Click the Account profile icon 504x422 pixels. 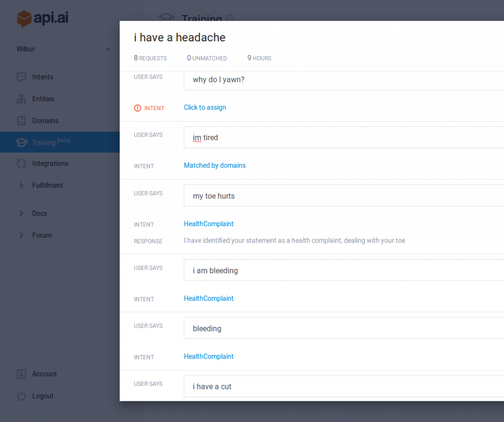pos(21,374)
